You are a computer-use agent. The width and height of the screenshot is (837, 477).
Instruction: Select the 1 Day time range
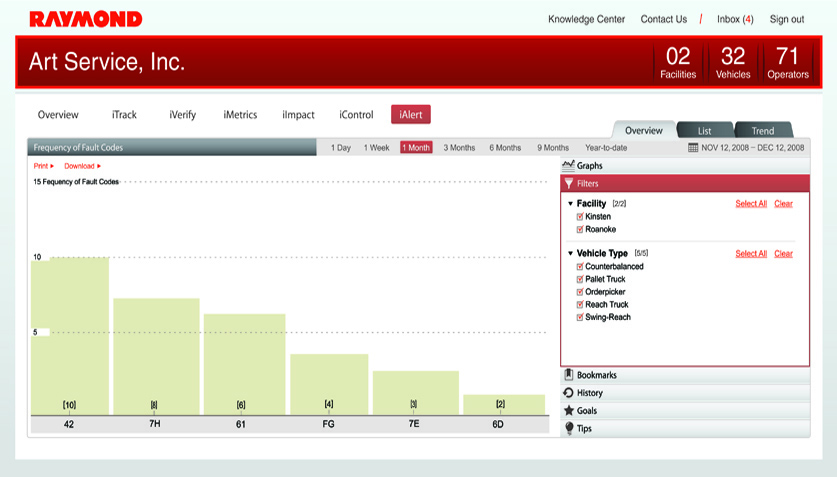(x=341, y=148)
